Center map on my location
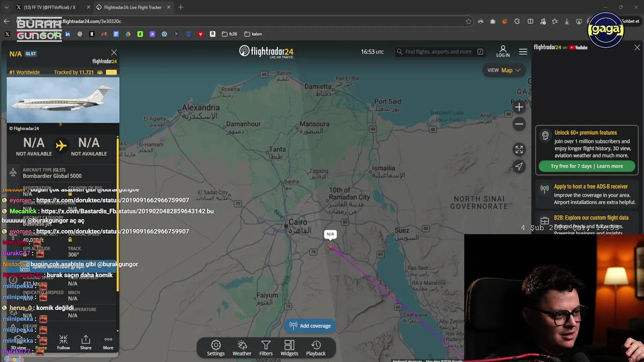The image size is (644, 362). click(519, 166)
